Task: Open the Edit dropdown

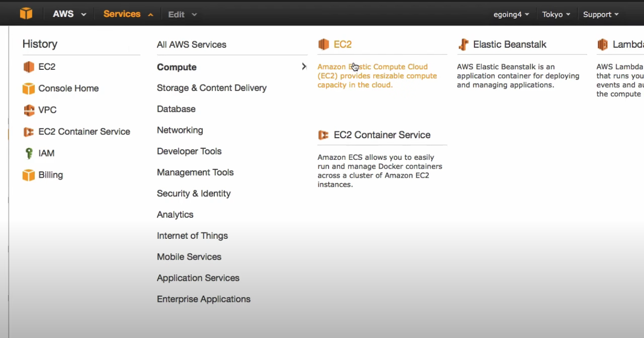Action: [x=183, y=14]
